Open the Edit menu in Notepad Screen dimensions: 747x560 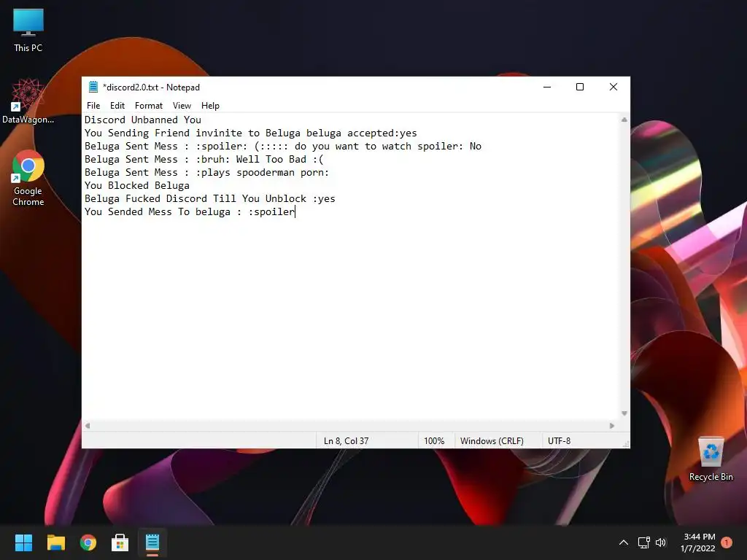click(x=117, y=106)
